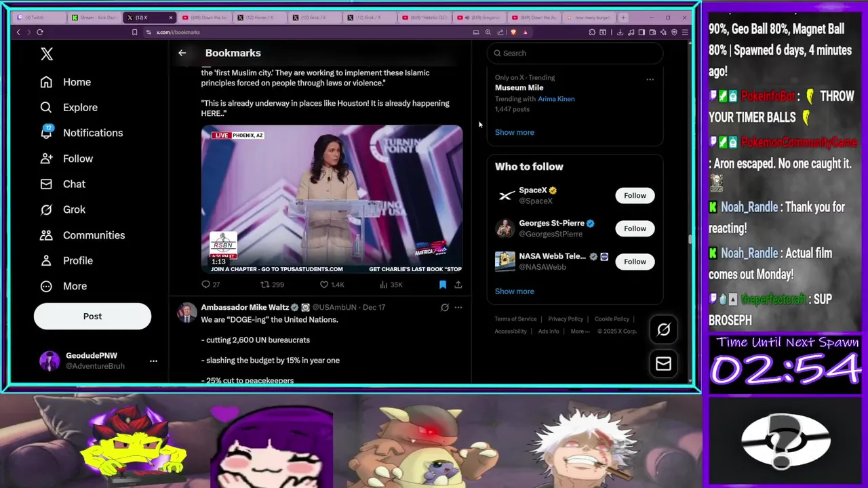Viewport: 868px width, 488px height.
Task: Open the X logo home icon
Action: click(47, 54)
